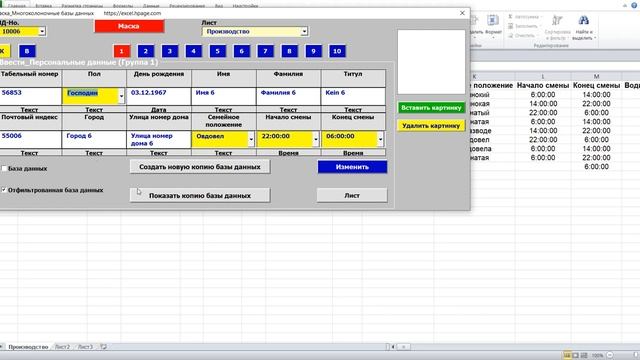
Task: Open the Формулы ribbon tab
Action: 122,6
